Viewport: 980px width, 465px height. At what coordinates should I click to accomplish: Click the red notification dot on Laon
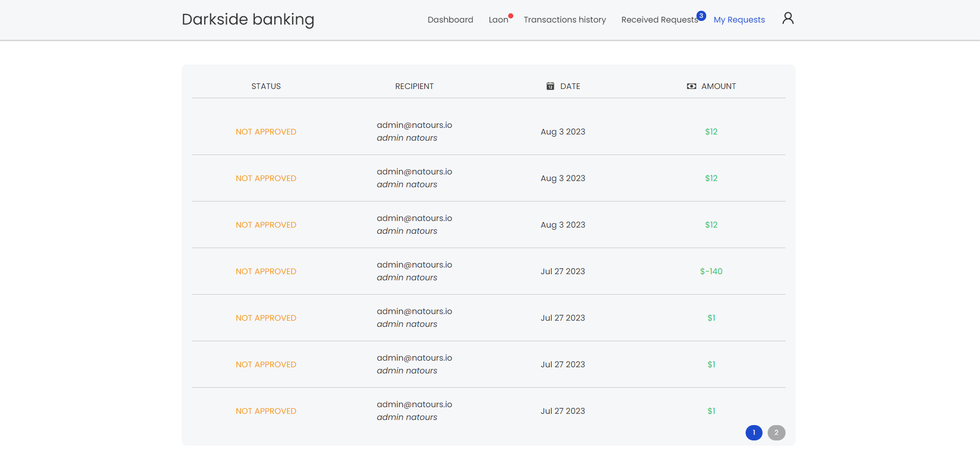tap(510, 15)
